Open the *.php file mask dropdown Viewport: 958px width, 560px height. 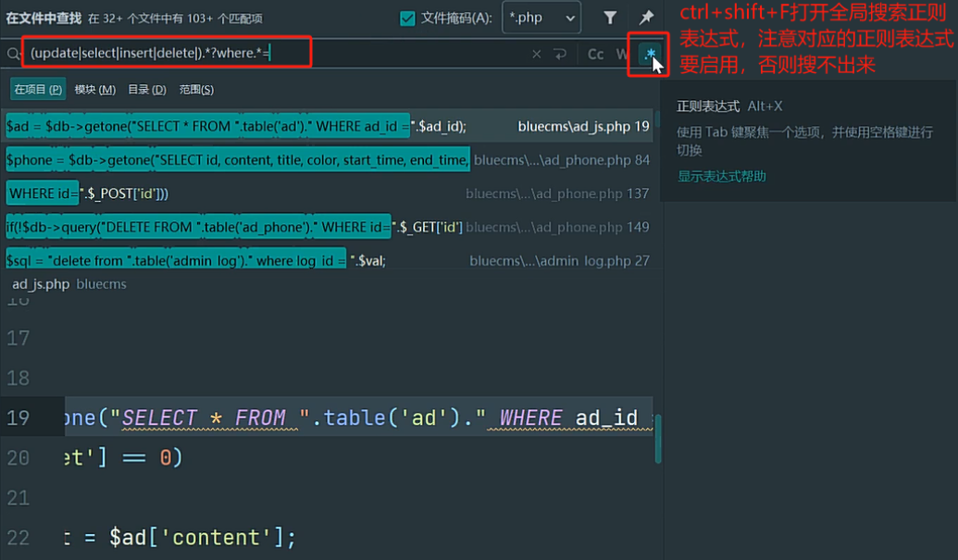[x=541, y=18]
